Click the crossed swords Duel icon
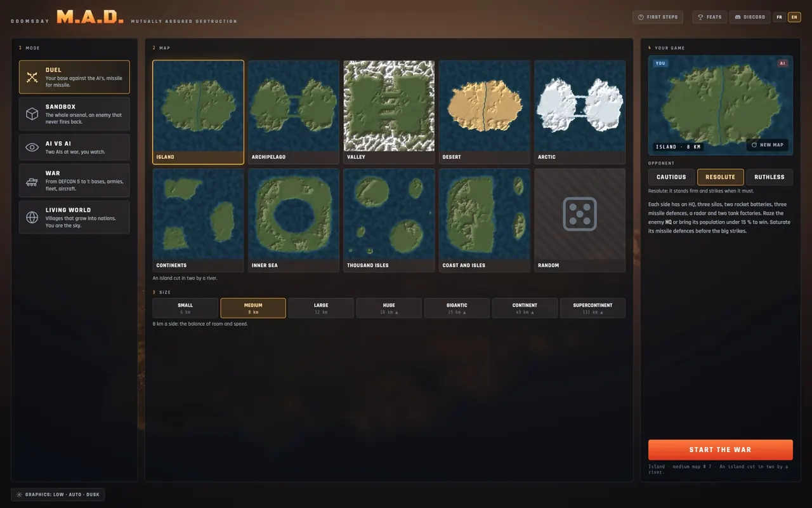 (x=32, y=77)
